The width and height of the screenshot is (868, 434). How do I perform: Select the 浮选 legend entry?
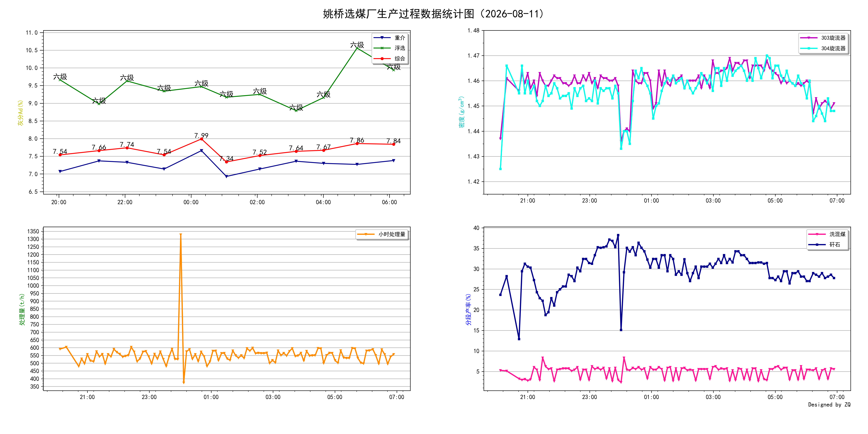(390, 48)
